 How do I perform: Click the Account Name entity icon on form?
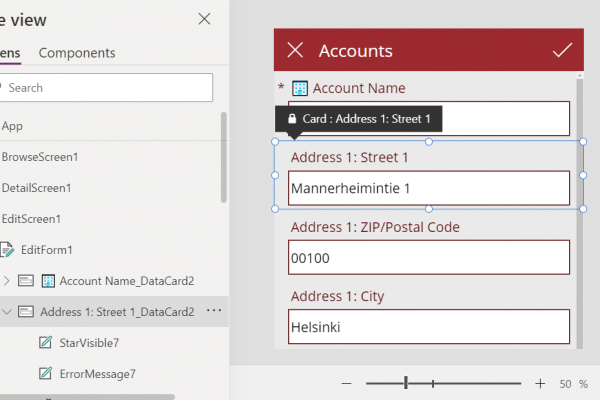pyautogui.click(x=300, y=88)
